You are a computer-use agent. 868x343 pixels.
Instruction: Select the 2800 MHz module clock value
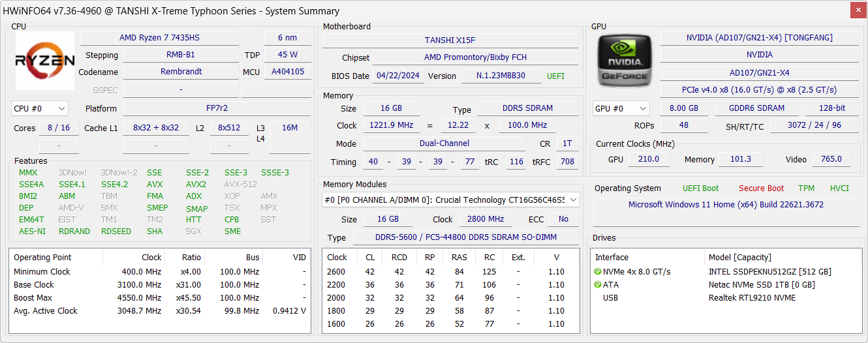point(485,219)
